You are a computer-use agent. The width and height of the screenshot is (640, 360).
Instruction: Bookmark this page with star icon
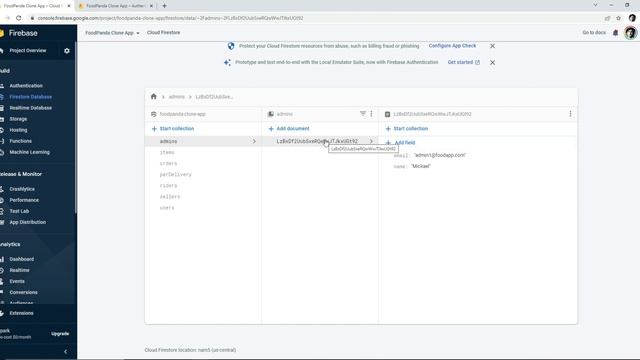tap(618, 18)
